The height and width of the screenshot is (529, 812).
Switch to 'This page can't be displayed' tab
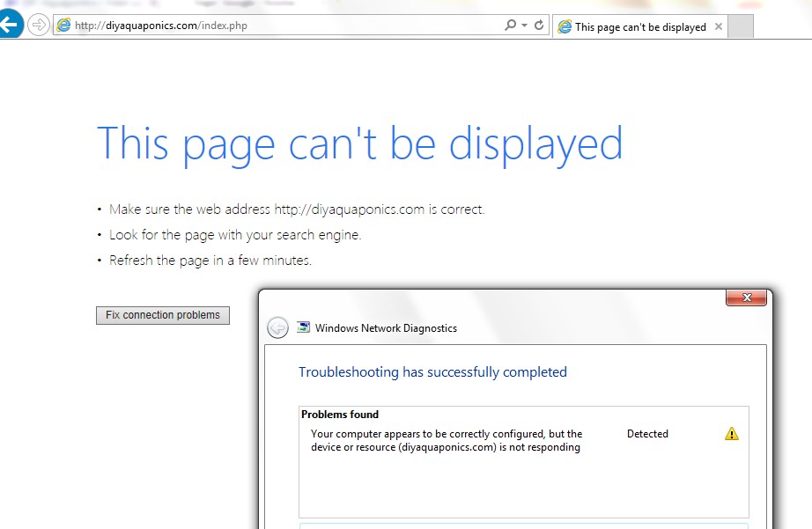[640, 27]
